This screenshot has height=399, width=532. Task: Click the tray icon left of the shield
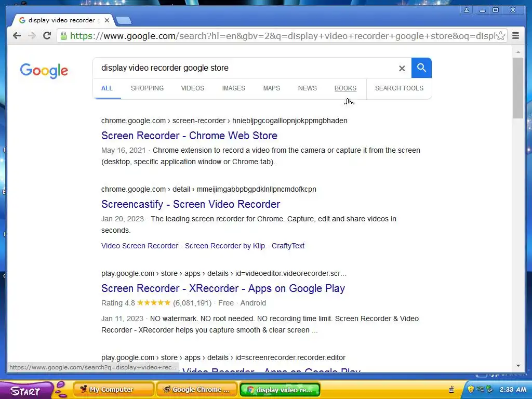(x=451, y=390)
